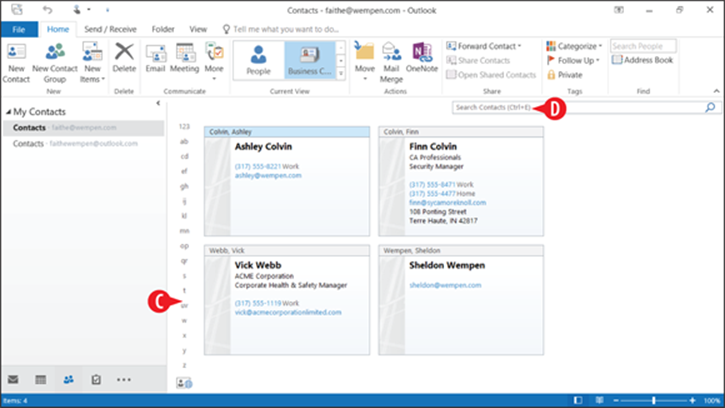Click in Search People box

coord(643,46)
